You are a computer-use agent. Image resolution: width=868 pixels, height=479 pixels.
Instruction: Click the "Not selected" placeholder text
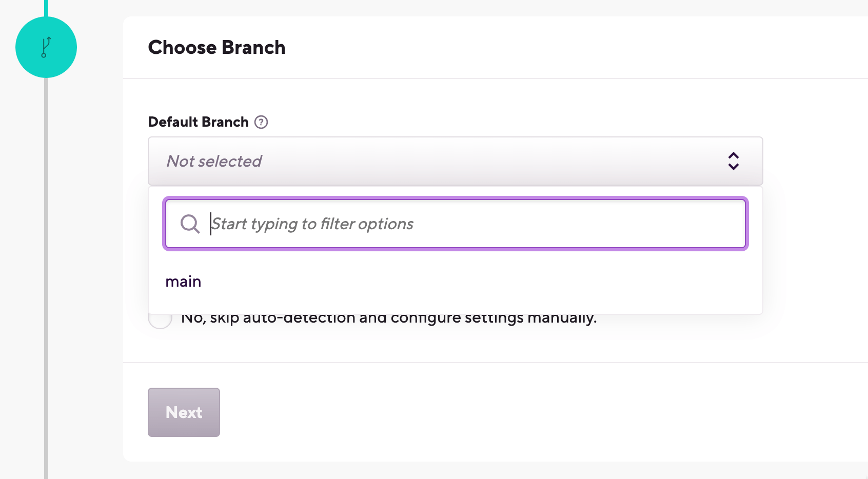(x=214, y=161)
